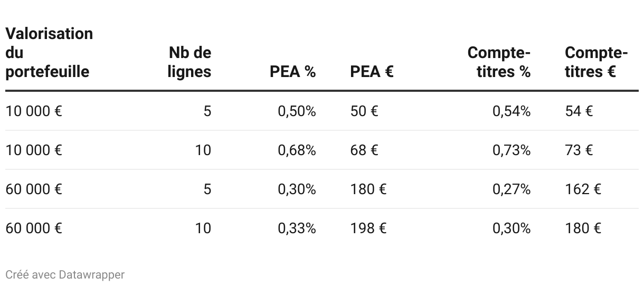644x287 pixels.
Task: Click the 'Valorisation du portefeuille' column header
Action: coord(49,53)
